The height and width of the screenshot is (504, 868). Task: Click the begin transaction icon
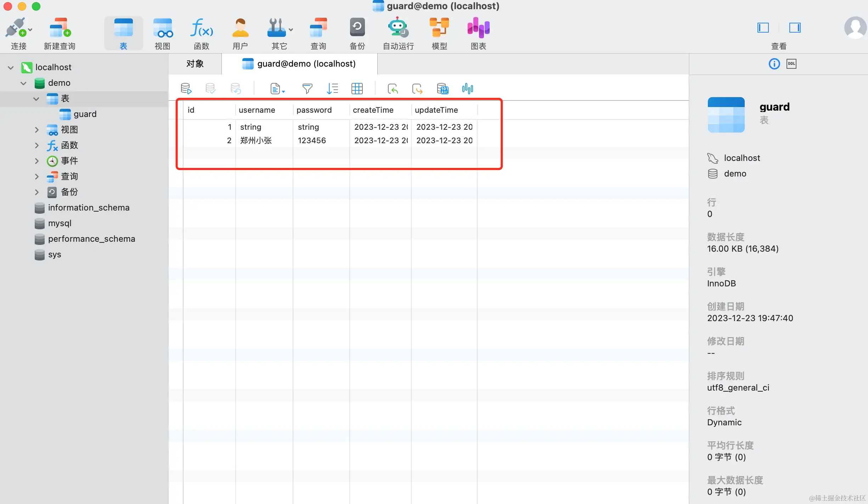pyautogui.click(x=186, y=88)
